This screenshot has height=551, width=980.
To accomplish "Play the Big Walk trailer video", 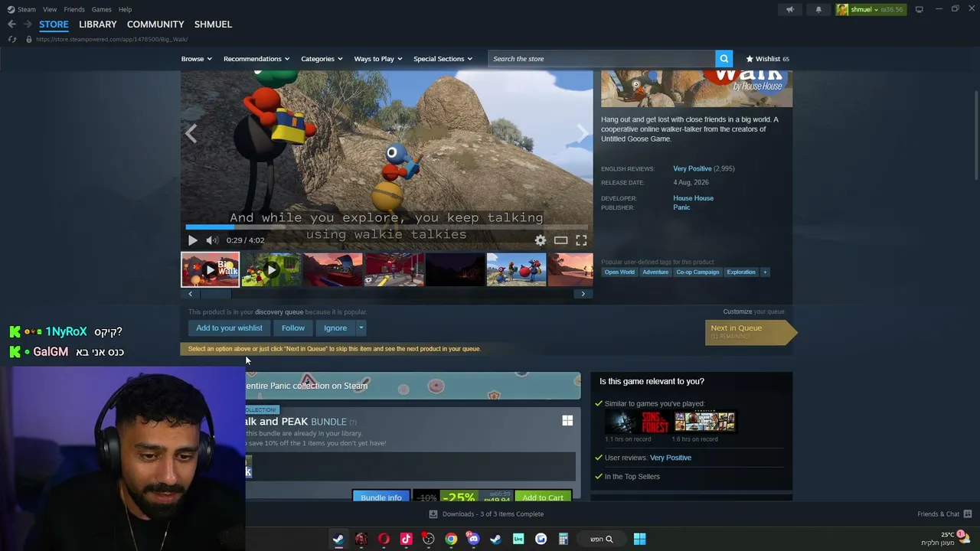I will pos(193,240).
